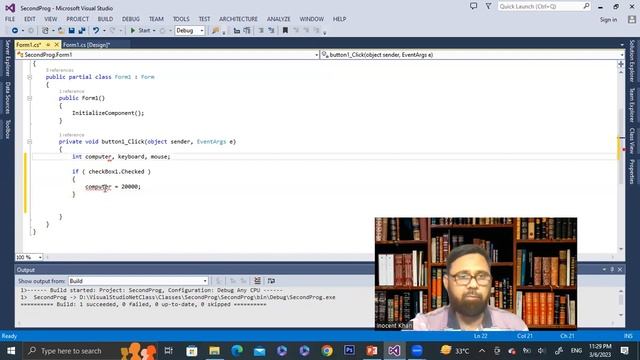This screenshot has height=360, width=640.
Task: Open the VIEW menu
Action: pyautogui.click(x=51, y=19)
